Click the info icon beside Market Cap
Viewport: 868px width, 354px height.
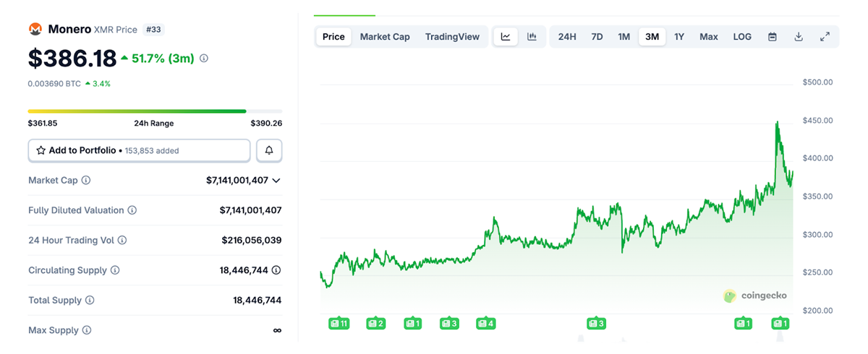pos(86,180)
